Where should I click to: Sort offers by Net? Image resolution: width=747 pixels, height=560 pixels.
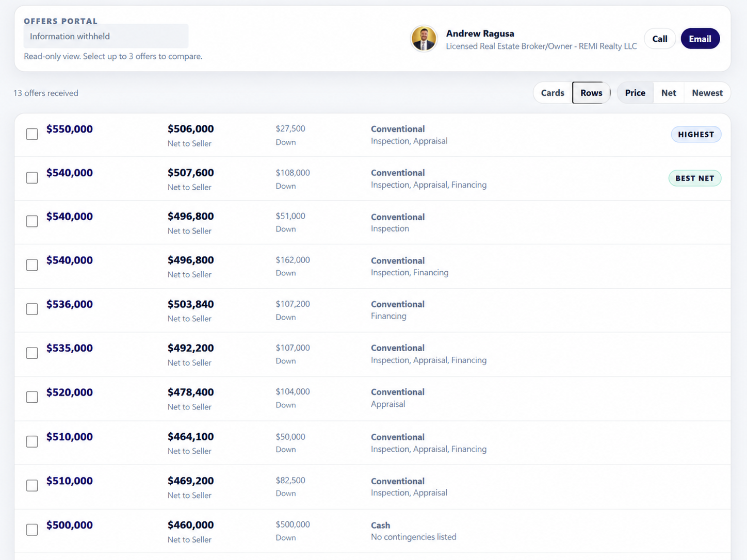tap(669, 93)
